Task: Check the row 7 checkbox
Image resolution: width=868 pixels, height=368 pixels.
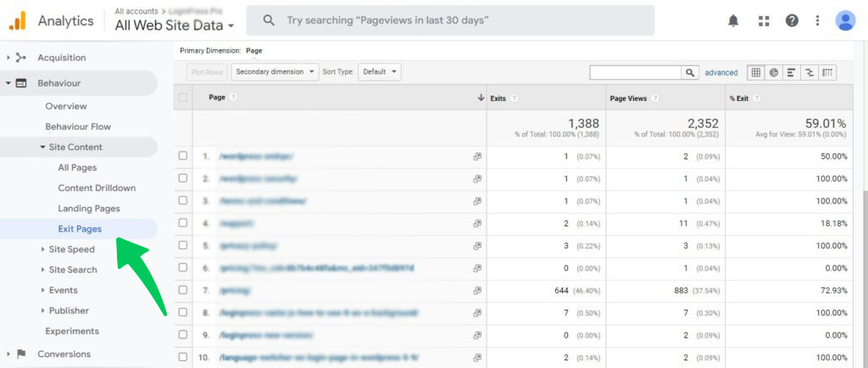Action: click(x=183, y=289)
